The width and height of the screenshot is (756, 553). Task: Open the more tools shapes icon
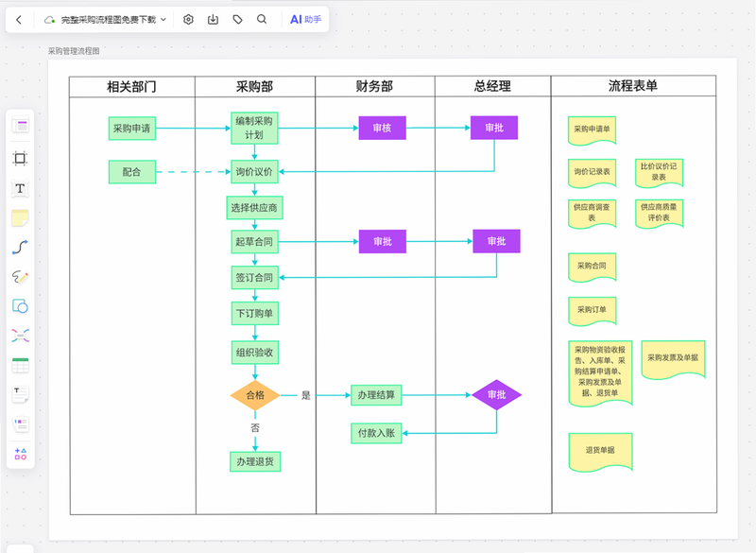(20, 454)
